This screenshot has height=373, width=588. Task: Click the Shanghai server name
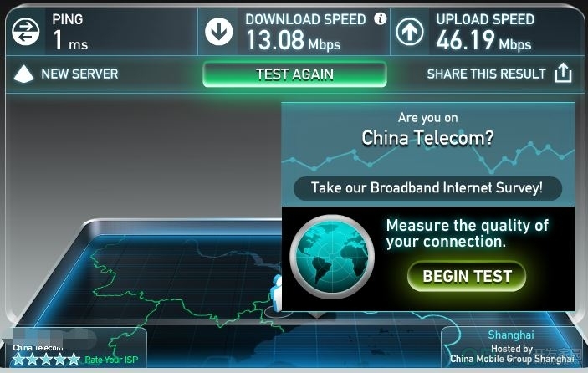pos(511,335)
